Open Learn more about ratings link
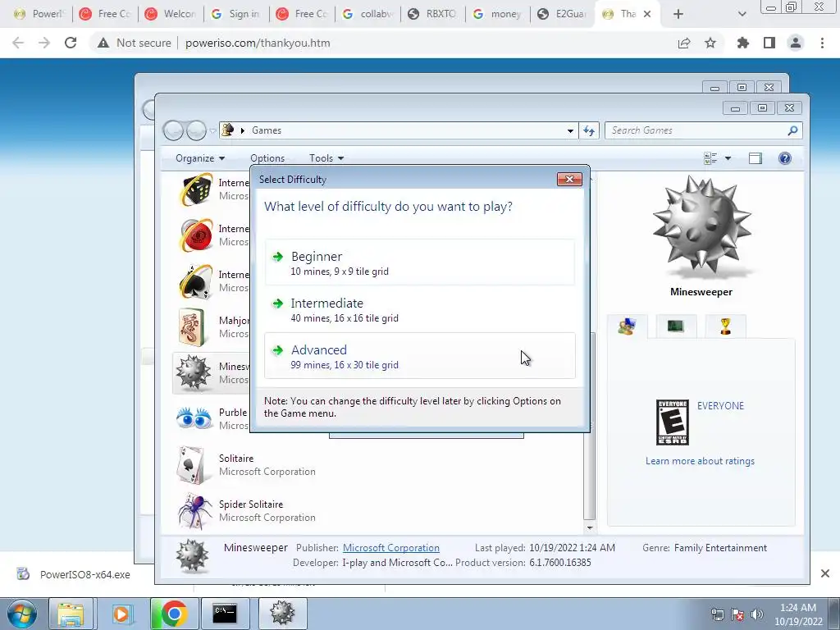840x630 pixels. coord(700,461)
